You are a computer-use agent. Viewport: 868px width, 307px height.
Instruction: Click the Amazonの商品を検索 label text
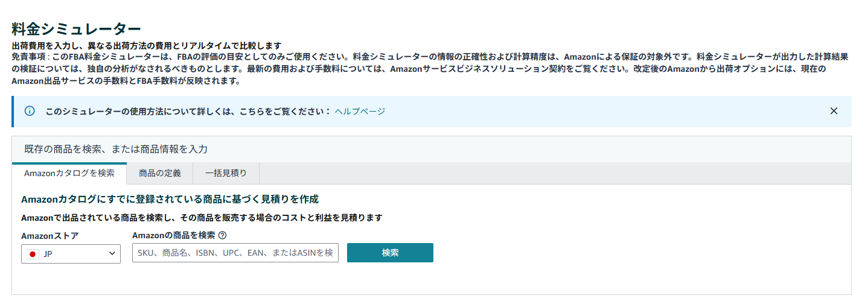(x=173, y=236)
